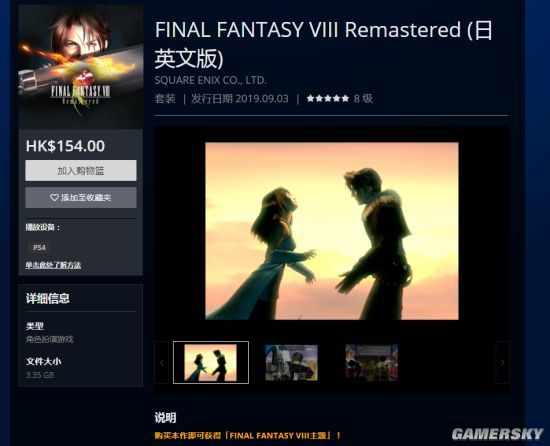Viewport: 550px width, 446px height.
Task: Click the 加入购物篮 add to cart button
Action: [81, 171]
